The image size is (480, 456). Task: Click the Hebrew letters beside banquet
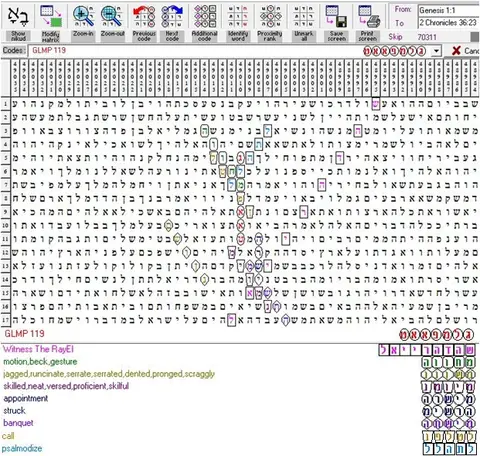[449, 424]
